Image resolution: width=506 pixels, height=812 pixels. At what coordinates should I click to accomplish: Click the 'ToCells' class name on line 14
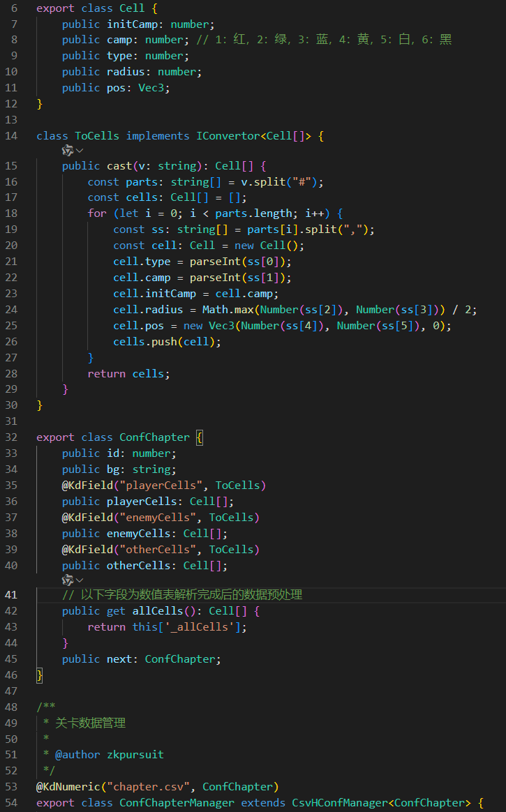[x=97, y=135]
